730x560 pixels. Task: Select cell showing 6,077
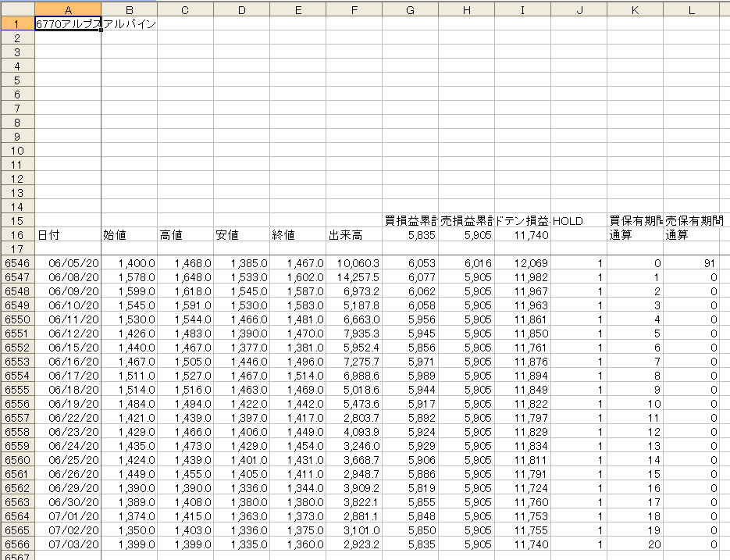click(x=410, y=277)
